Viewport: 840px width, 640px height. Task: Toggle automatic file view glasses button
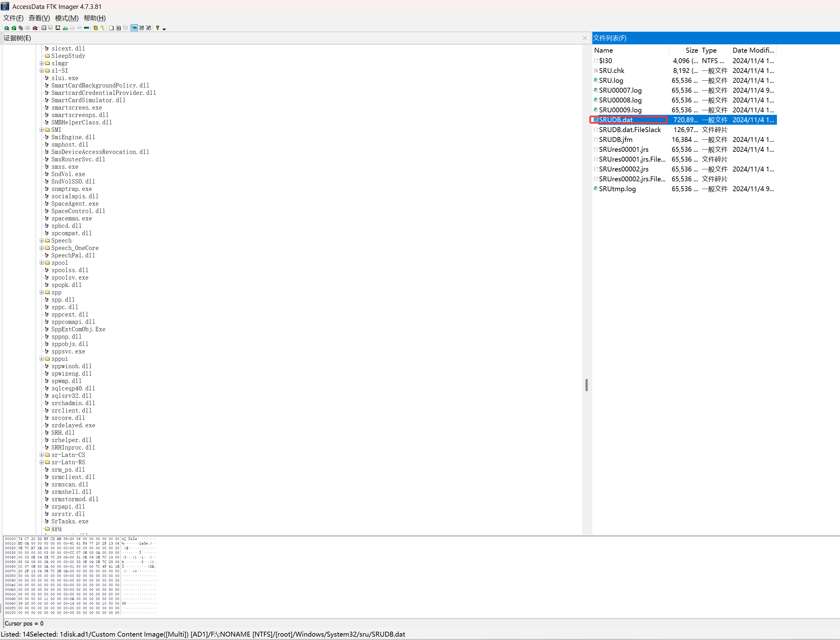click(x=134, y=28)
